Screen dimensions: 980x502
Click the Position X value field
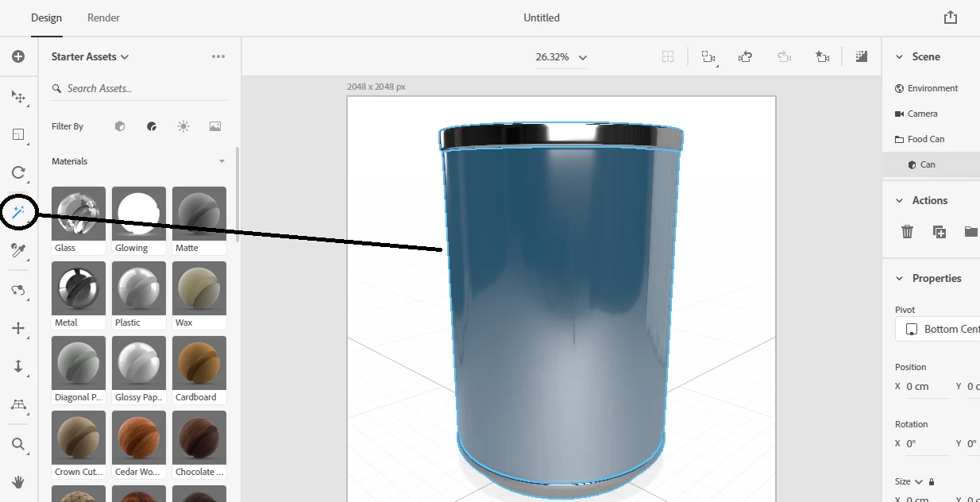pos(928,387)
